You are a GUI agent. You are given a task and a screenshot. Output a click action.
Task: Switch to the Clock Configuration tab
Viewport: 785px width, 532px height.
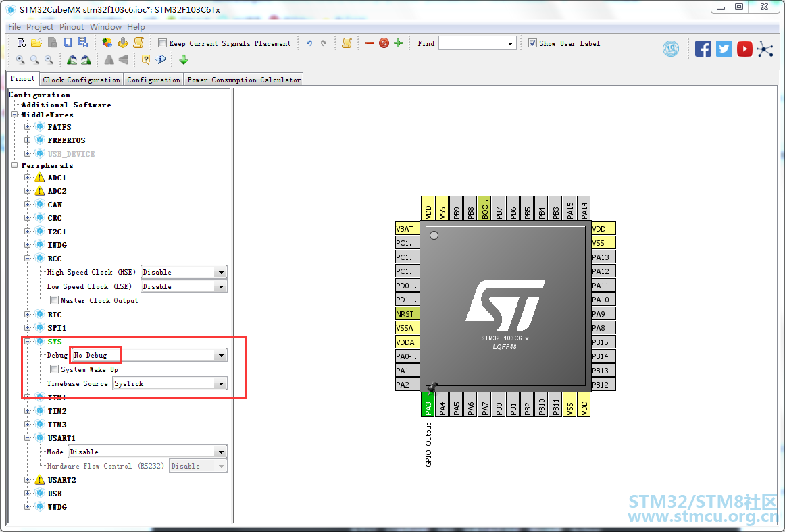pyautogui.click(x=82, y=80)
